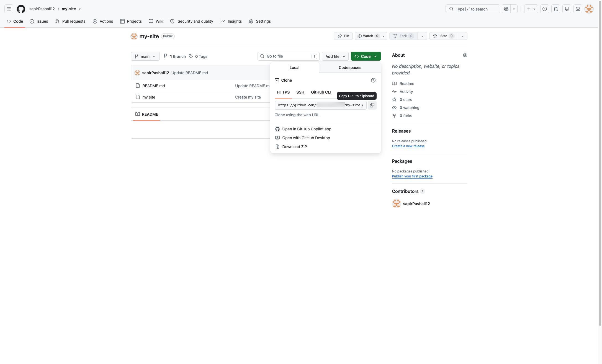This screenshot has width=602, height=364.
Task: Open the Actions tab
Action: 103,21
